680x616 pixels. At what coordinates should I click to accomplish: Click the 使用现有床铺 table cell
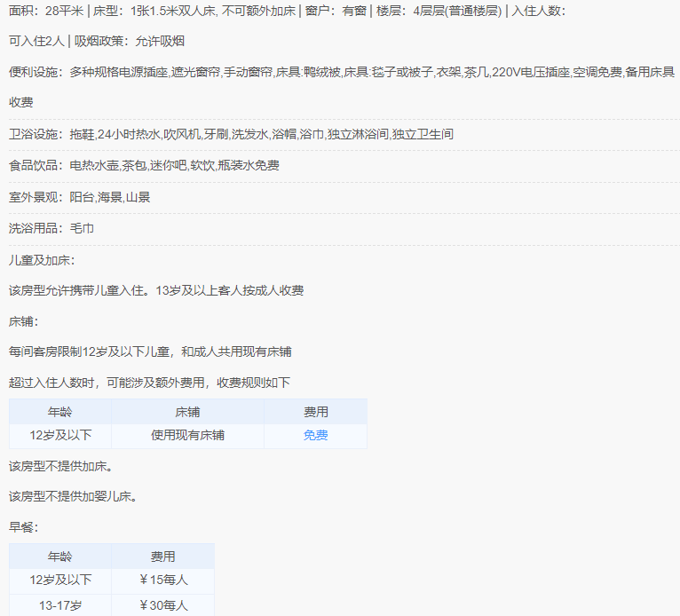tap(187, 435)
